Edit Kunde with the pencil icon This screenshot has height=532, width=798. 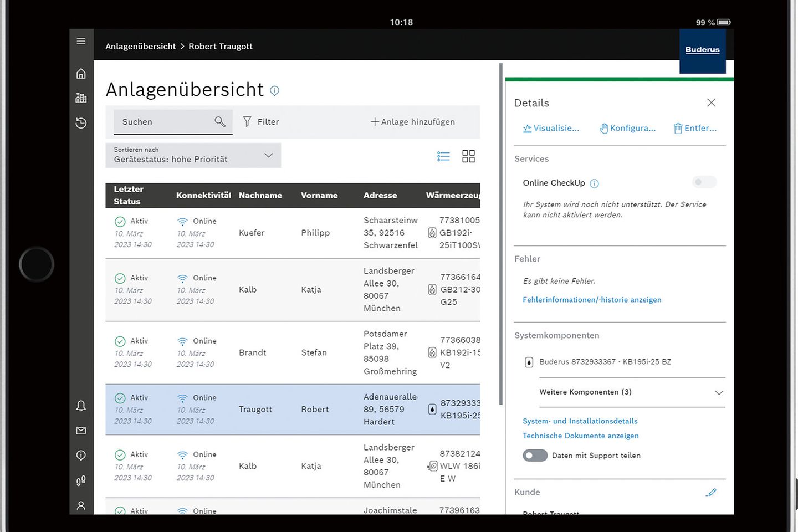point(711,492)
